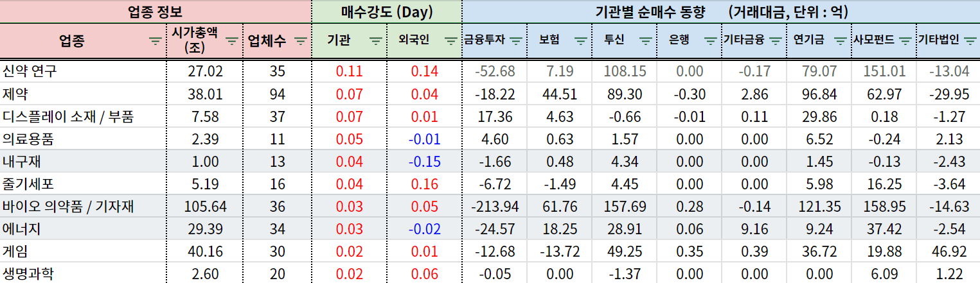980x283 pixels.
Task: Open the 업종 column filter dropdown
Action: tap(156, 42)
